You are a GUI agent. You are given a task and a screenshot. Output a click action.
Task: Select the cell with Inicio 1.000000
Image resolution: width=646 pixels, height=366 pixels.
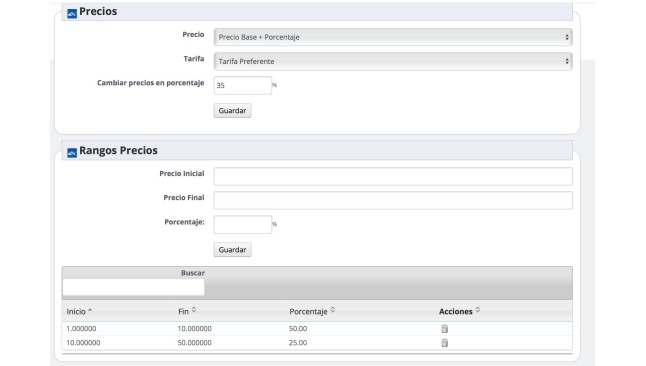(81, 328)
